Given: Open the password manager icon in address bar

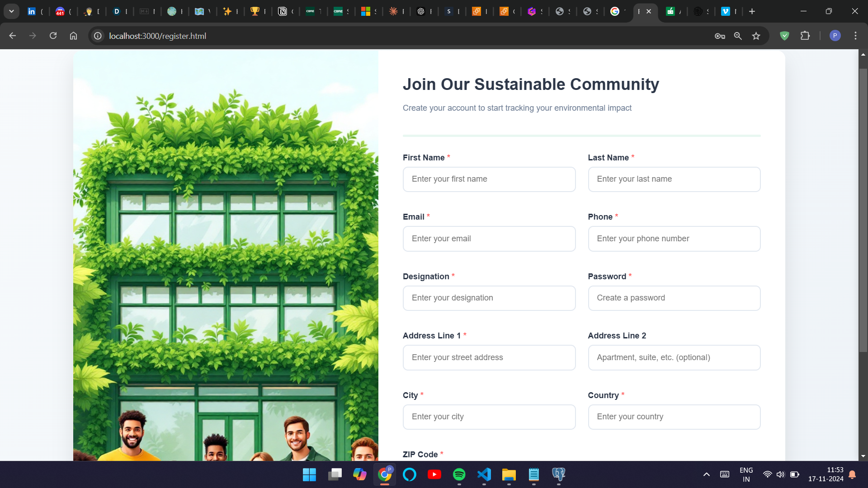Looking at the screenshot, I should click(720, 36).
